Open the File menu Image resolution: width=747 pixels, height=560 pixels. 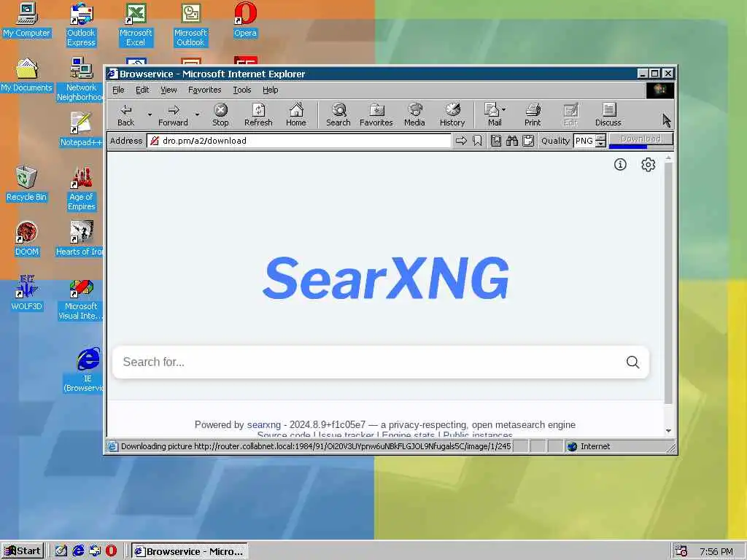118,90
